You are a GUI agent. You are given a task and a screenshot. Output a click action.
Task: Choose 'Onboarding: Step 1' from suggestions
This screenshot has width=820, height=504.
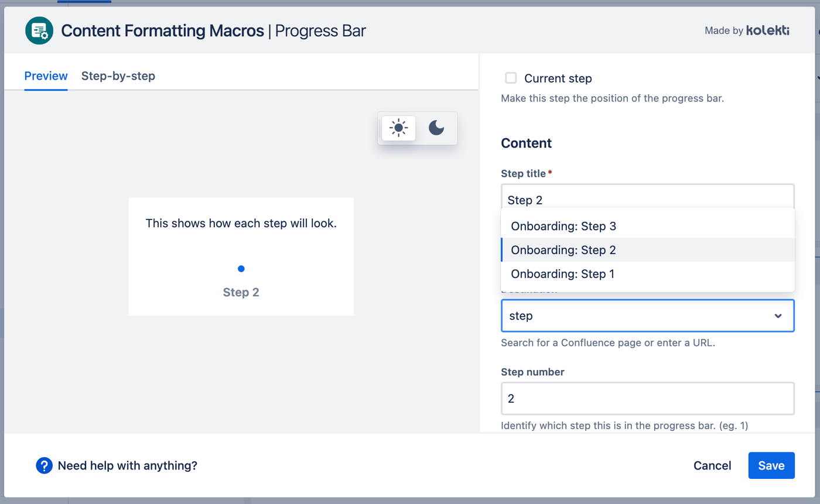coord(648,273)
